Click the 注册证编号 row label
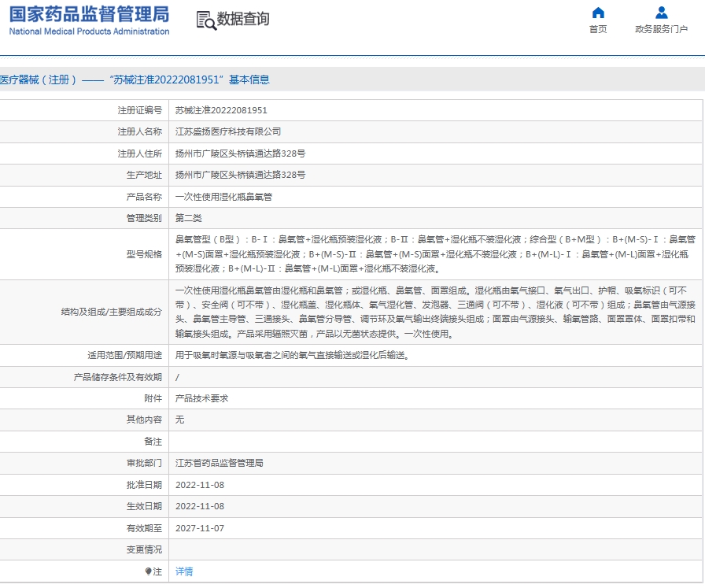This screenshot has height=588, width=705. tap(140, 110)
